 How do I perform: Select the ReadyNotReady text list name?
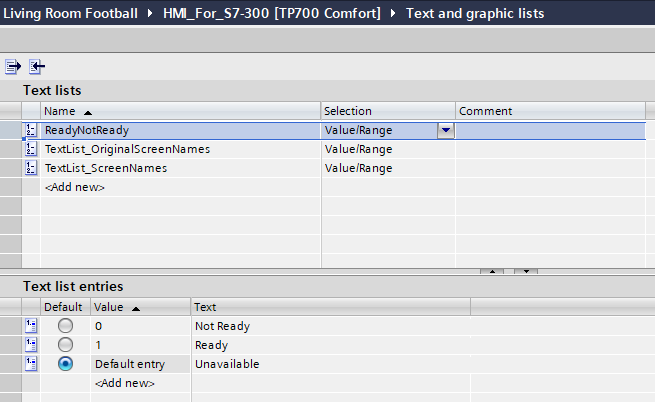coord(87,130)
